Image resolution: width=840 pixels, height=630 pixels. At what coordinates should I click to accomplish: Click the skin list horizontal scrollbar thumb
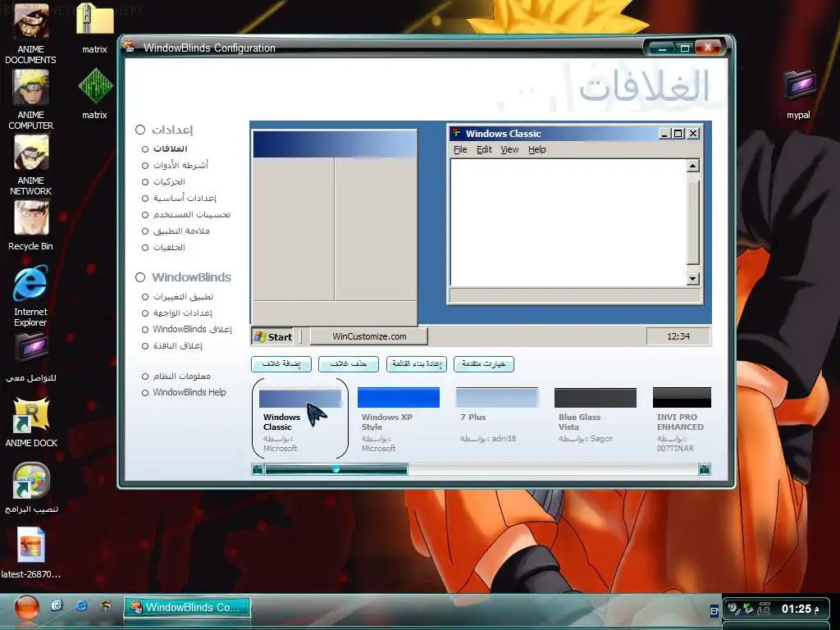coord(336,469)
